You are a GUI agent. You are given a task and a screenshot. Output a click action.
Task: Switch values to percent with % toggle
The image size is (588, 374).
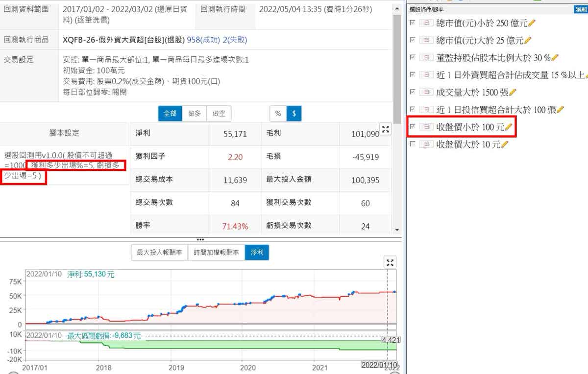[278, 114]
